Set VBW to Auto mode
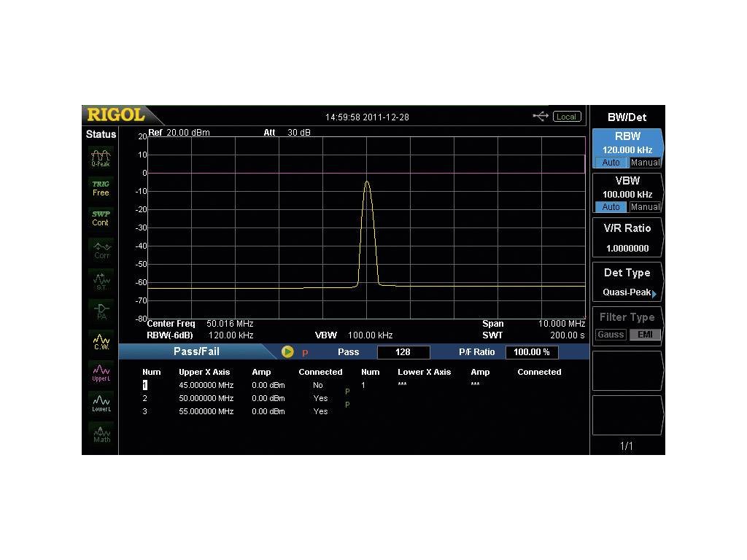The width and height of the screenshot is (747, 560). pos(611,207)
